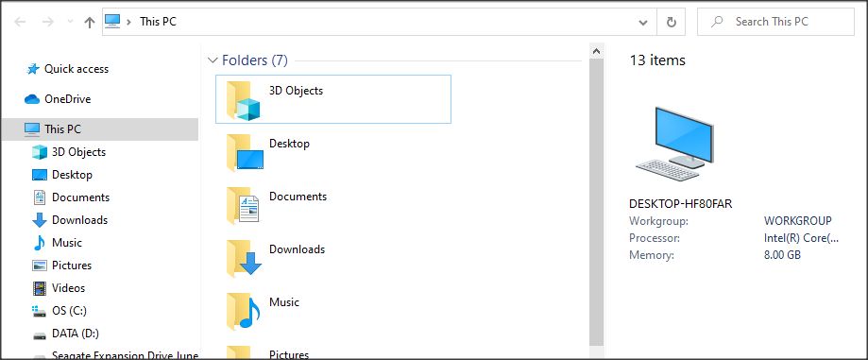Click the sidebar Downloads arrow icon
868x360 pixels.
pyautogui.click(x=40, y=220)
